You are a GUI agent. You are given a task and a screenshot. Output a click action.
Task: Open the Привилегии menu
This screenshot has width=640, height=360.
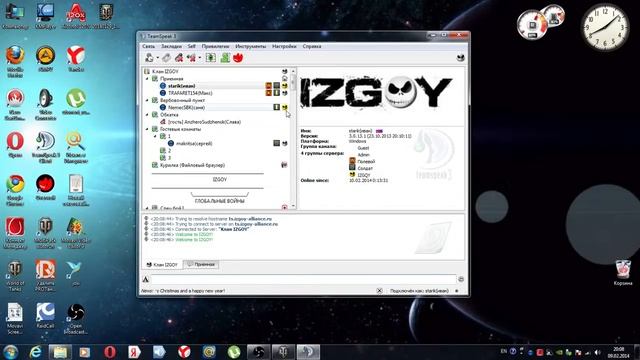(215, 47)
